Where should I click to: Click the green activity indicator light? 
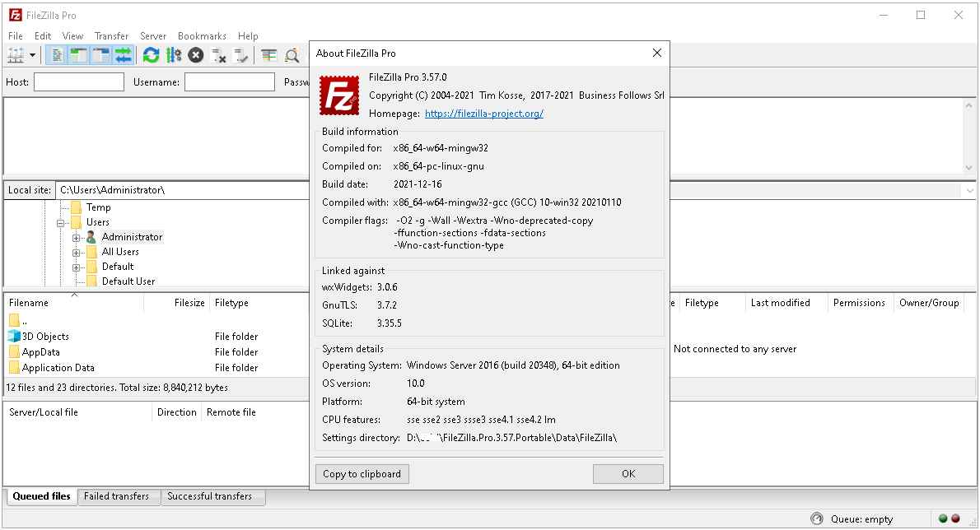coord(943,518)
